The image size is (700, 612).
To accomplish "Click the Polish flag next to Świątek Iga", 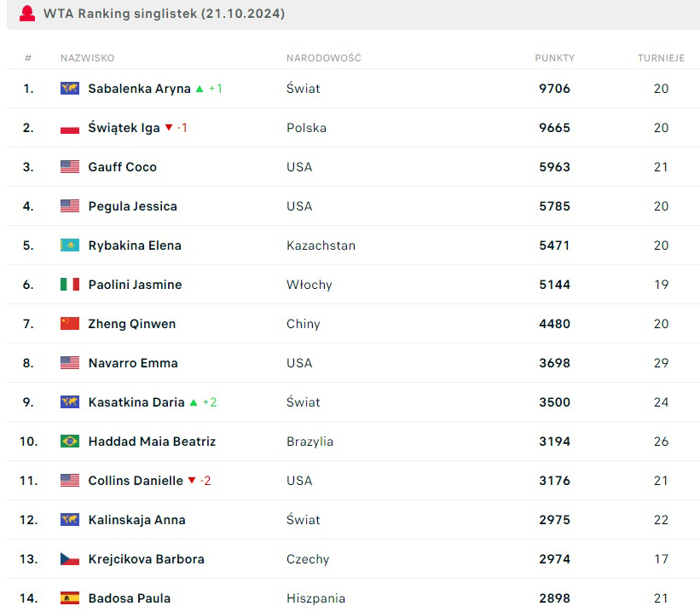I will (70, 128).
